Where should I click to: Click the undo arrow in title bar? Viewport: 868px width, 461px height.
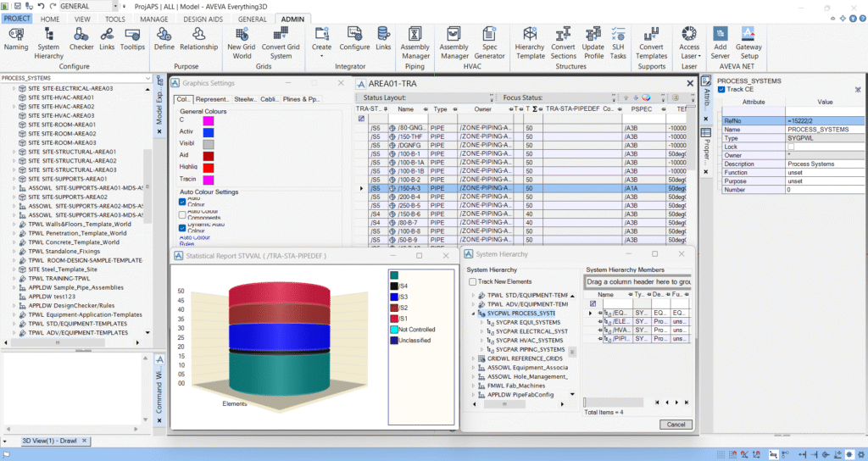pos(41,6)
